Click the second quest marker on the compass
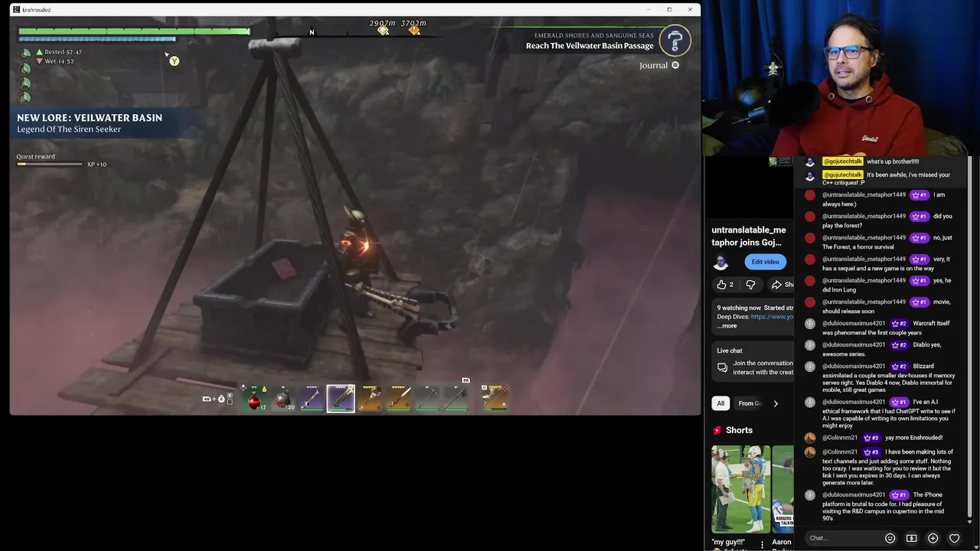The width and height of the screenshot is (980, 551). click(414, 31)
